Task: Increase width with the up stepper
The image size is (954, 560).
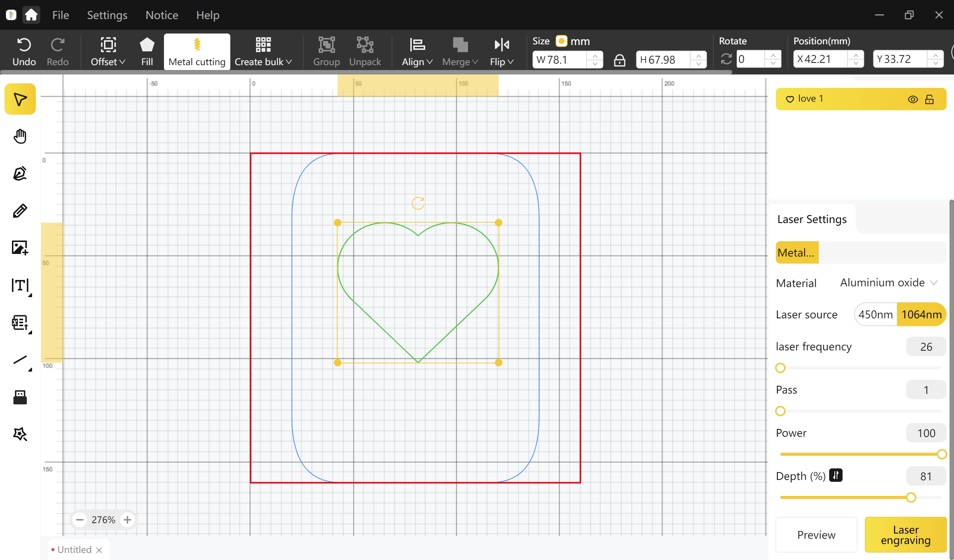Action: [x=595, y=55]
